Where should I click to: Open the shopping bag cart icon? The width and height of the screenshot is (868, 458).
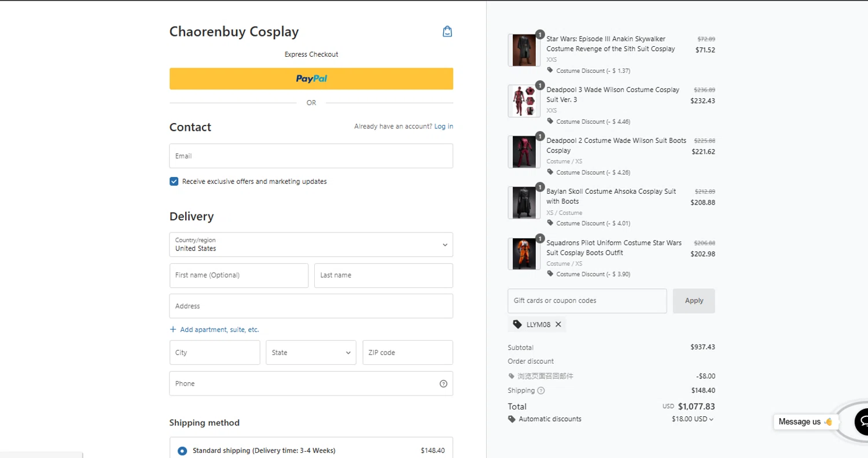pyautogui.click(x=447, y=31)
